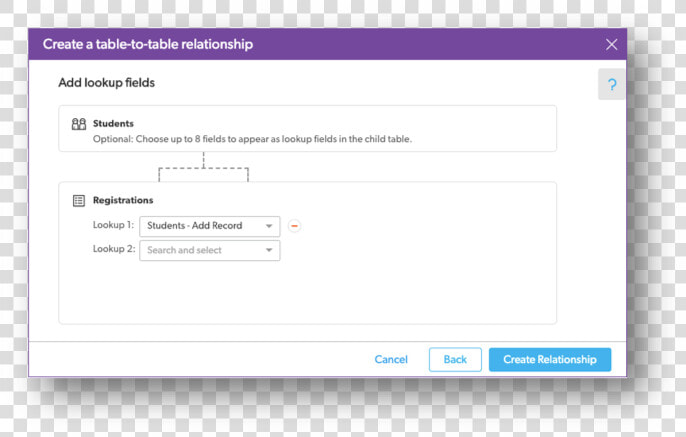Image resolution: width=686 pixels, height=437 pixels.
Task: Click the Registrations table name label
Action: tap(123, 200)
